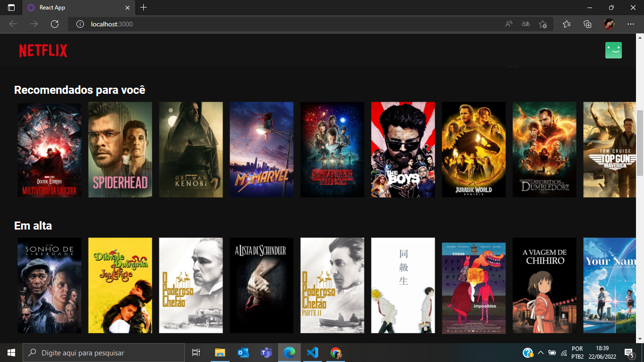The height and width of the screenshot is (362, 644).
Task: Open a new browser tab
Action: coord(143,8)
